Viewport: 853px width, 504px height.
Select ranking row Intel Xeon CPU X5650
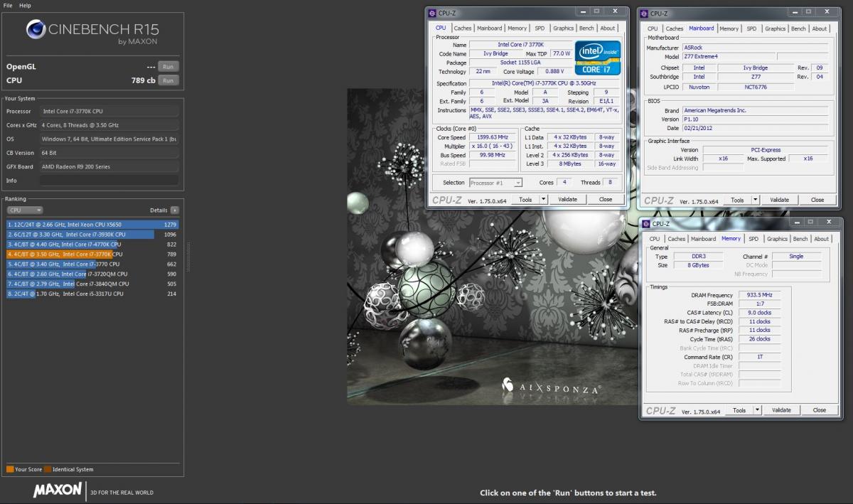click(92, 225)
